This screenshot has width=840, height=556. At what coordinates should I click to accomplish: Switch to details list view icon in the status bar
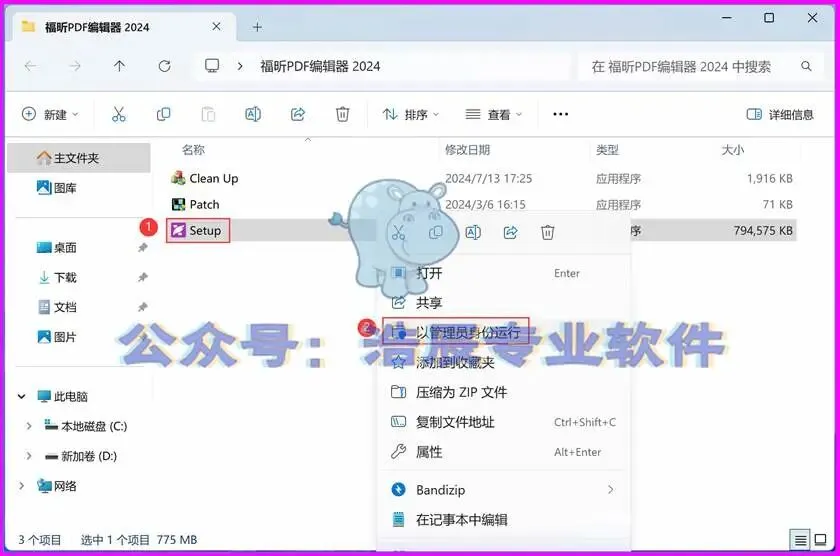pos(800,540)
